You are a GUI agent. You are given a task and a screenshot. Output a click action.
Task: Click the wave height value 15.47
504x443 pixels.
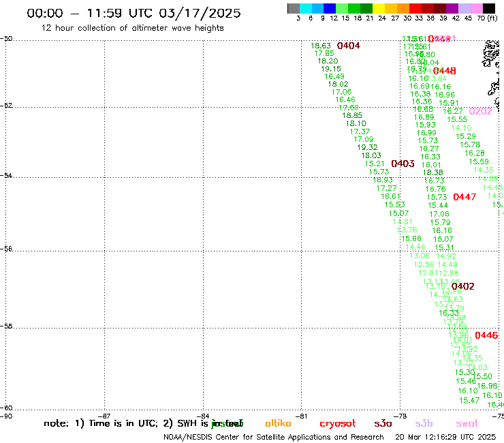coord(469,401)
